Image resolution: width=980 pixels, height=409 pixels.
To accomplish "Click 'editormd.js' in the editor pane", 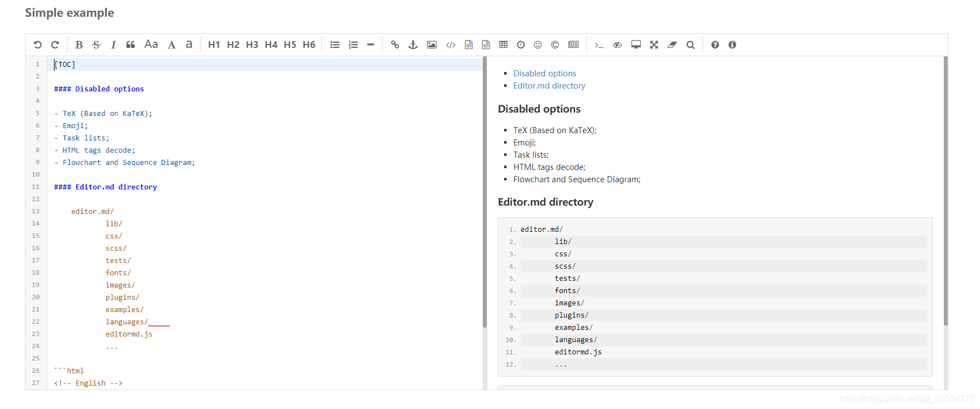I will click(x=129, y=334).
